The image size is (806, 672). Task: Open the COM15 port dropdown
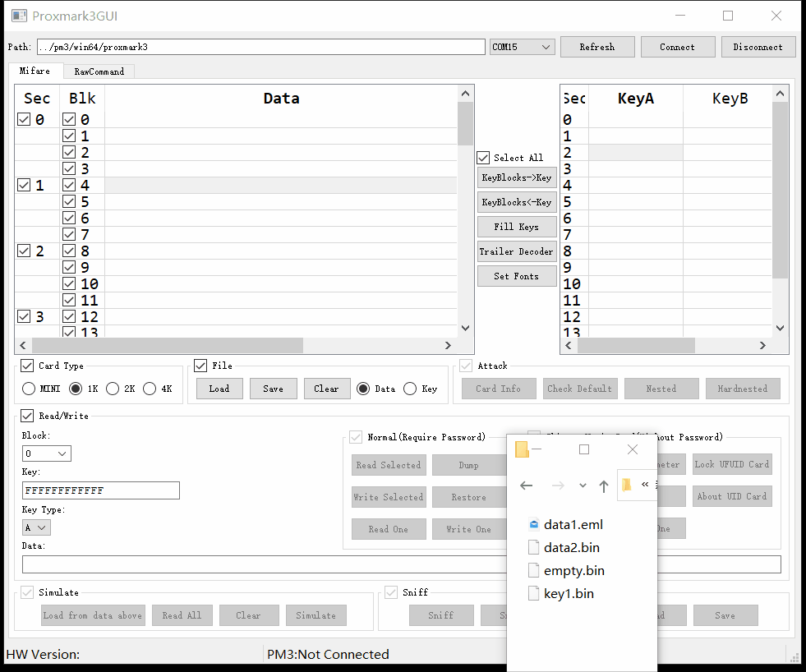[x=523, y=47]
